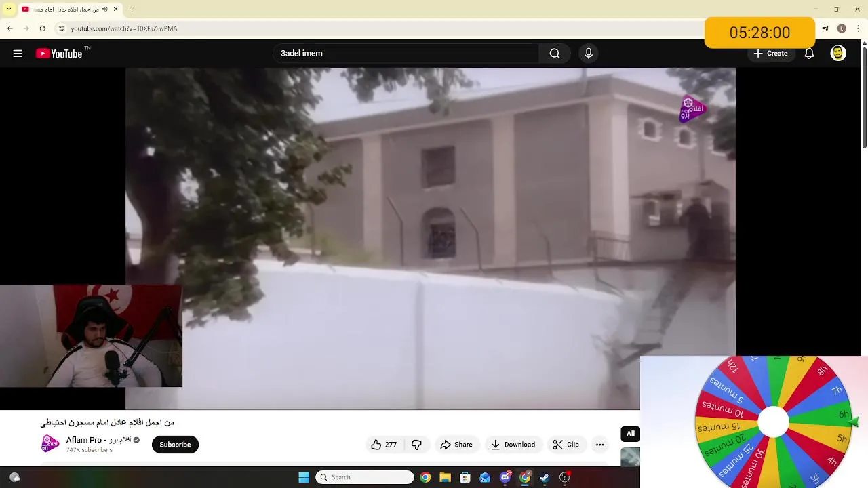Start voice search with the microphone

pyautogui.click(x=589, y=54)
